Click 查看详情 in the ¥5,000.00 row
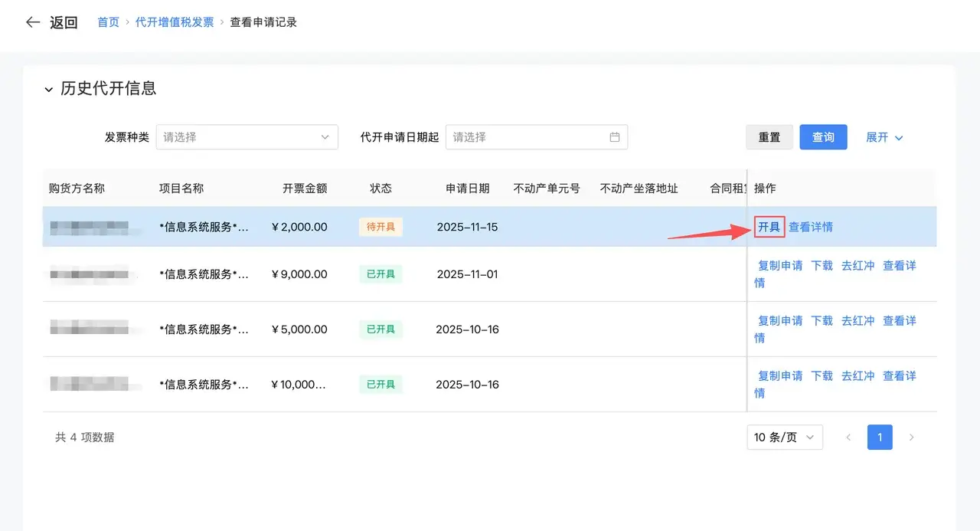The width and height of the screenshot is (980, 531). tap(900, 321)
